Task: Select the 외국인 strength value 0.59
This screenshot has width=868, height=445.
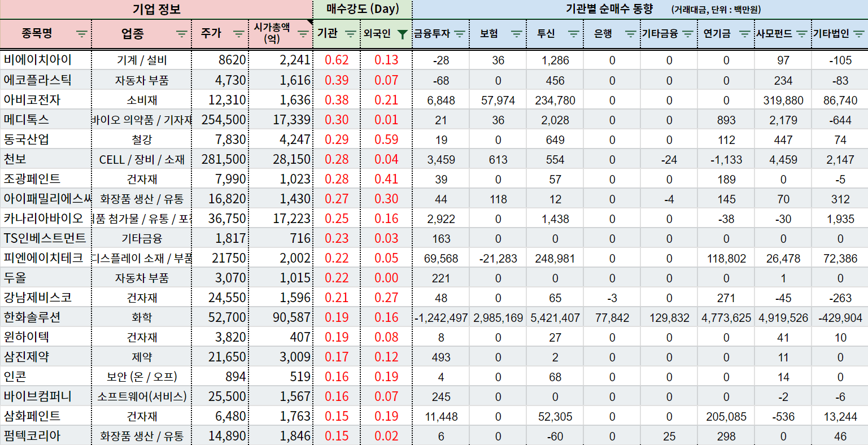Action: 386,139
